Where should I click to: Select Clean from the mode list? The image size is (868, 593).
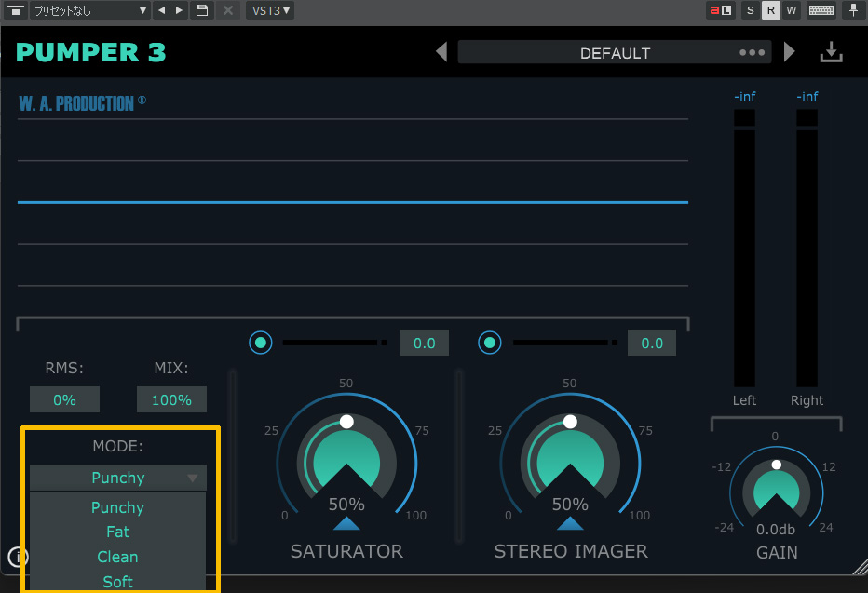click(117, 557)
